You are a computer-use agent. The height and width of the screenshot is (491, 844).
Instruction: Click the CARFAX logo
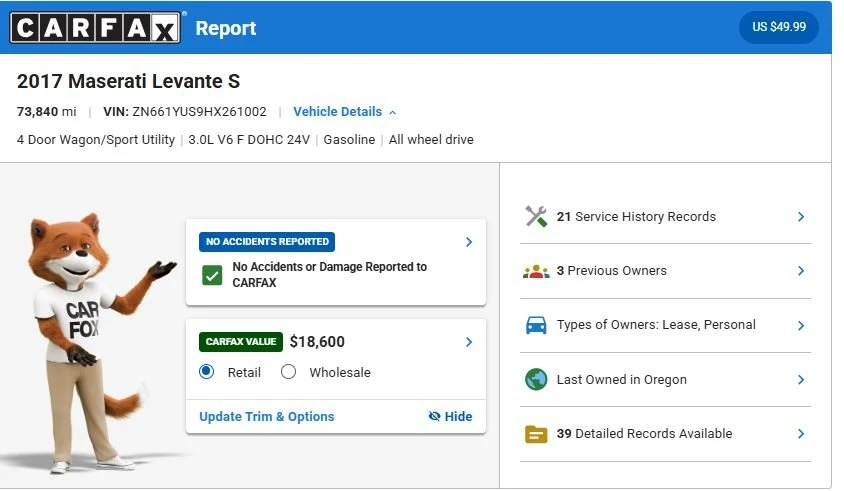click(95, 27)
